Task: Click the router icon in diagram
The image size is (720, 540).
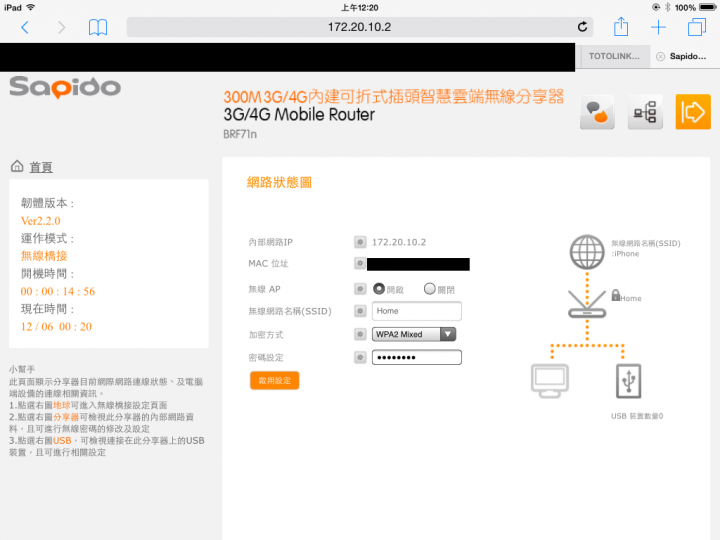Action: click(587, 304)
